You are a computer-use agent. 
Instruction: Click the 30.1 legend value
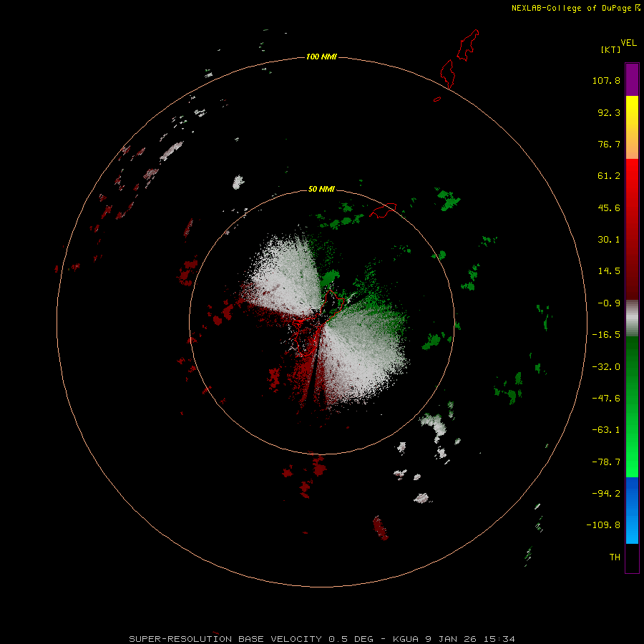tap(609, 240)
